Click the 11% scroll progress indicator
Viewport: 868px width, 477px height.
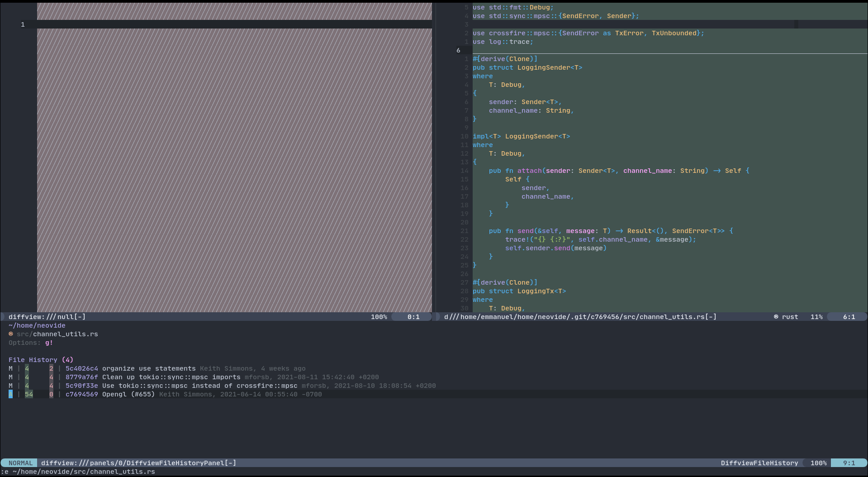[x=816, y=317]
